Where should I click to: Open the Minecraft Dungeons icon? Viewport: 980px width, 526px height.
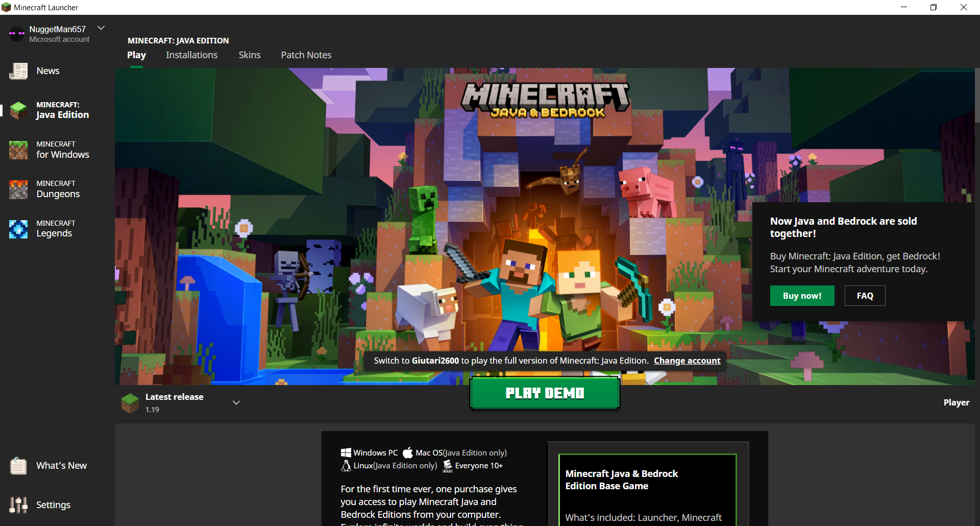pos(18,189)
